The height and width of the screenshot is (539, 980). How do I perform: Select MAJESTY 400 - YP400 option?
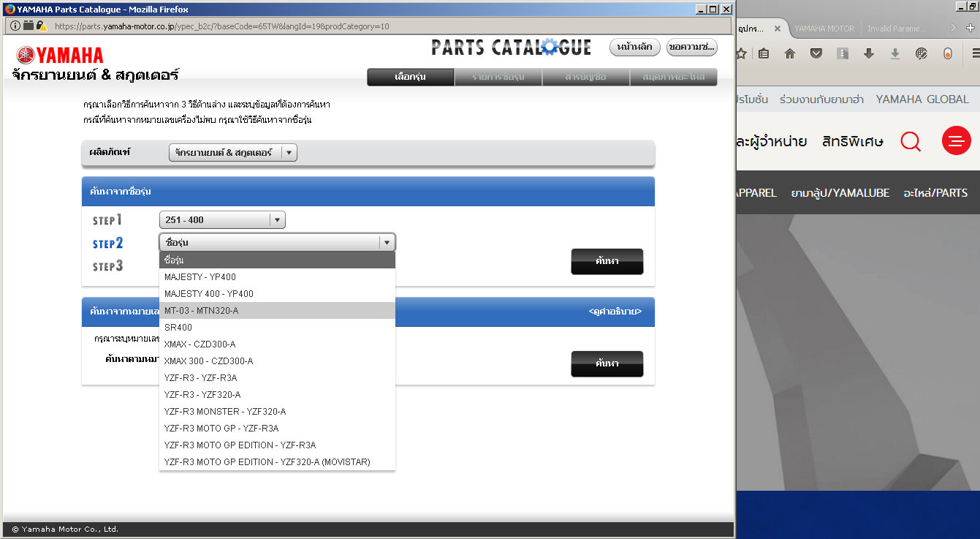(x=277, y=294)
